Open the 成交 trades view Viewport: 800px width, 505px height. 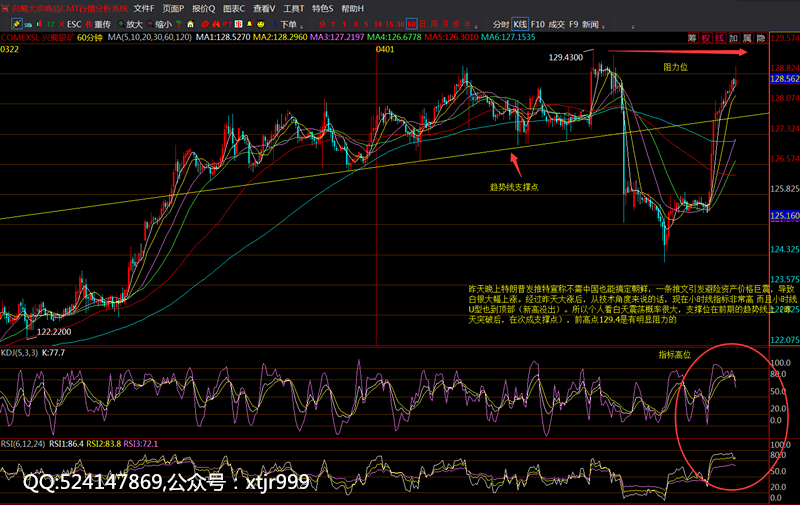point(557,24)
